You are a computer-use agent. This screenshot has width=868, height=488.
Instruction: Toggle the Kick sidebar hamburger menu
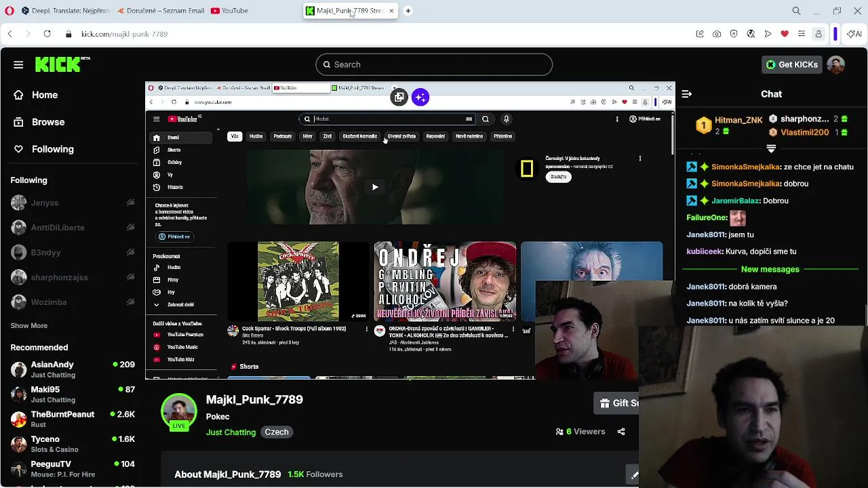point(18,64)
